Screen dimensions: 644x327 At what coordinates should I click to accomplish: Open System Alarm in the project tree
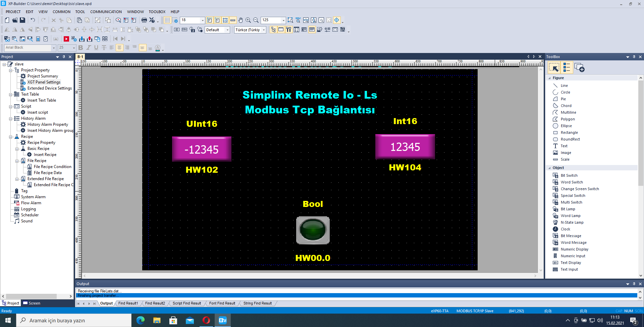33,197
